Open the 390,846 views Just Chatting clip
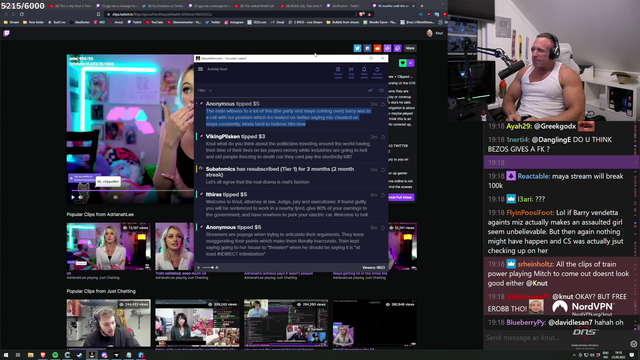The image size is (640, 360). (x=375, y=323)
